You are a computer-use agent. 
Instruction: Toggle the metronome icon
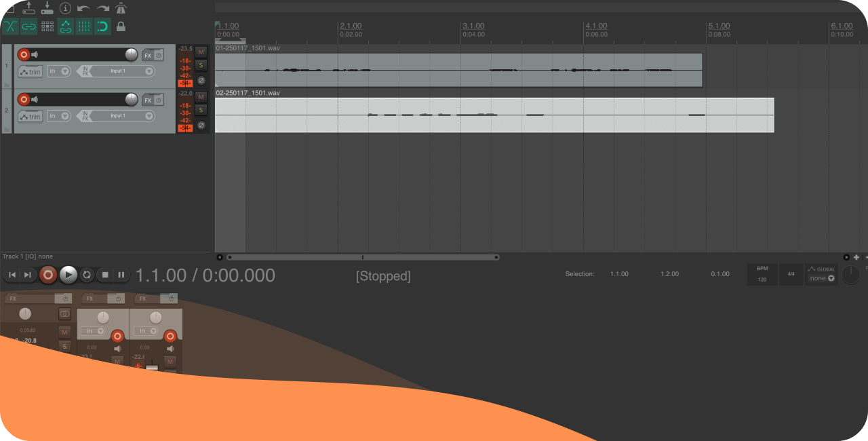click(121, 8)
